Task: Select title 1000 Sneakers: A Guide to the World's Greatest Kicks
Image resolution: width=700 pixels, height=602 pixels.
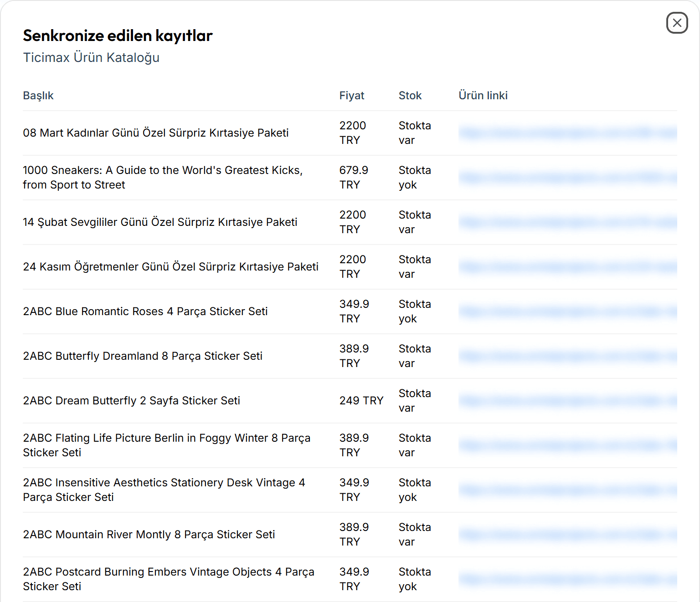Action: pyautogui.click(x=163, y=178)
